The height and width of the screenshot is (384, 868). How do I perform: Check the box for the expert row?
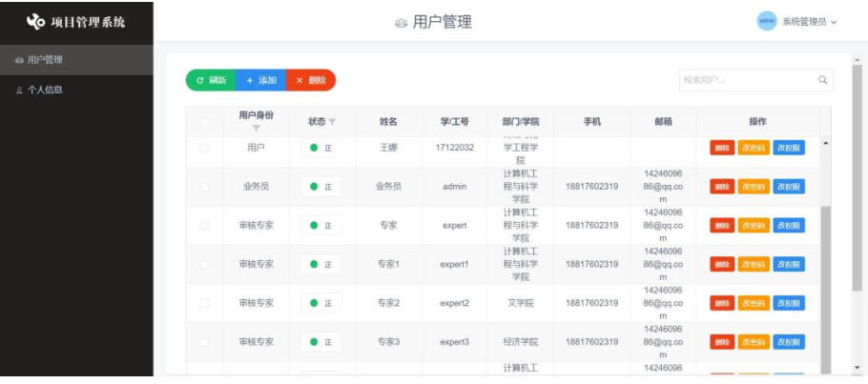[x=204, y=225]
